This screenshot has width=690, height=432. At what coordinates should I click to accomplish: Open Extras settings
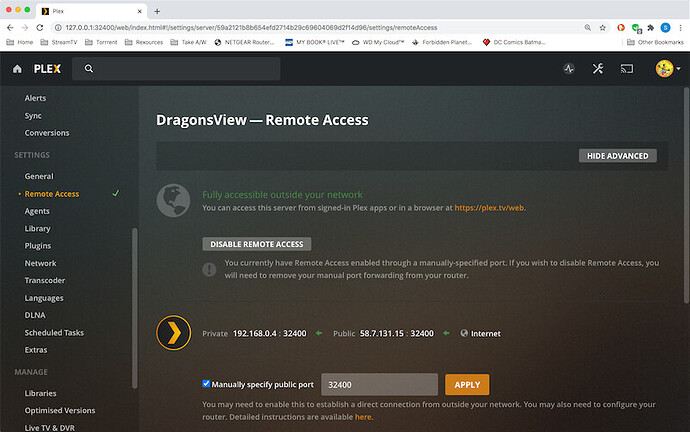(36, 350)
